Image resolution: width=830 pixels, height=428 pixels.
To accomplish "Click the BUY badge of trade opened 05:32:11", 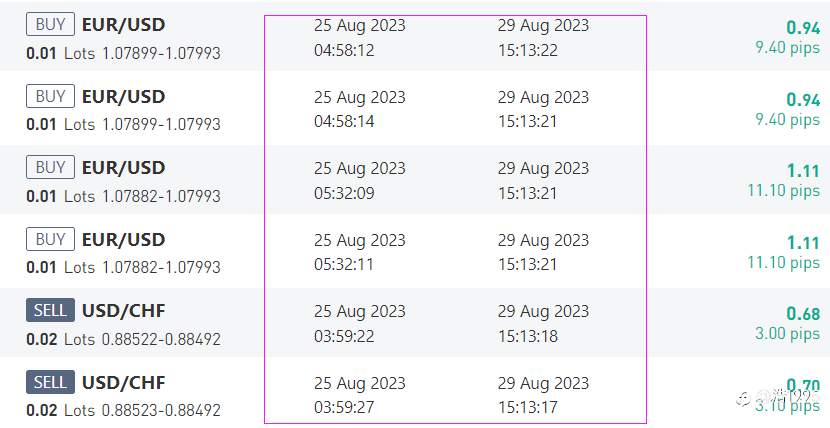I will tap(50, 239).
